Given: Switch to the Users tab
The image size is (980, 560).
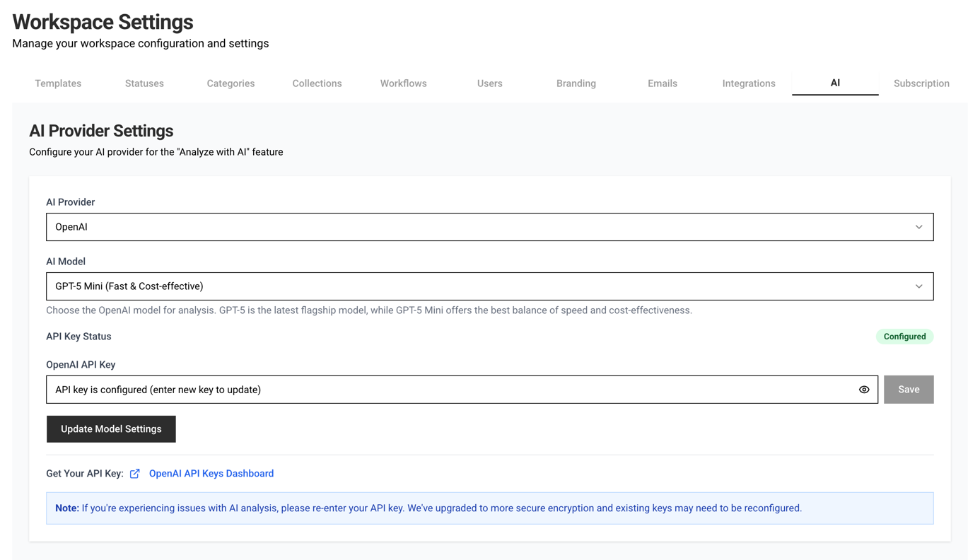Looking at the screenshot, I should pyautogui.click(x=490, y=83).
